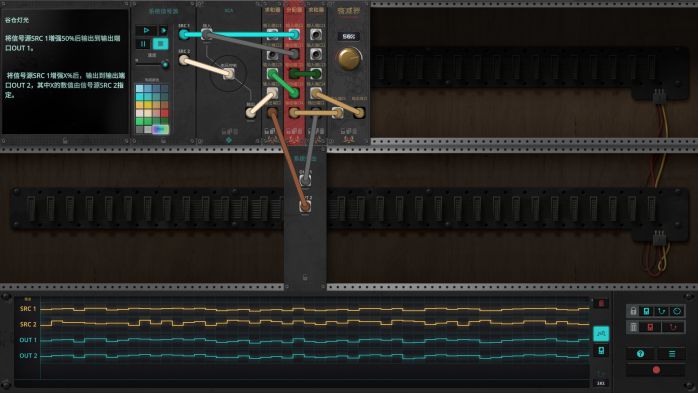Click the fast-forward step button
Image resolution: width=698 pixels, height=393 pixels.
163,31
